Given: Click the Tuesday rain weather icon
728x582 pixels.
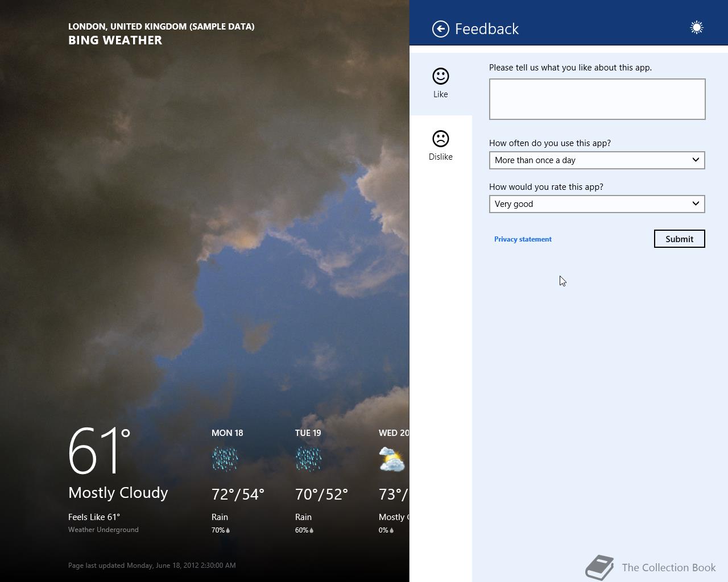Looking at the screenshot, I should pyautogui.click(x=309, y=459).
